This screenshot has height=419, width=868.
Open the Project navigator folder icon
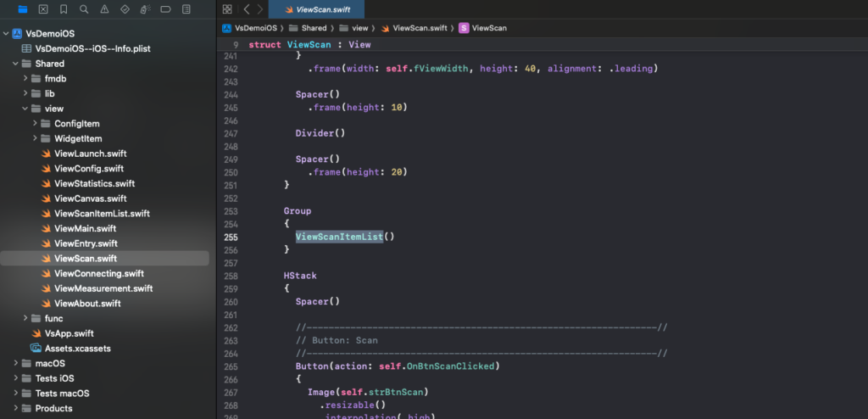23,9
